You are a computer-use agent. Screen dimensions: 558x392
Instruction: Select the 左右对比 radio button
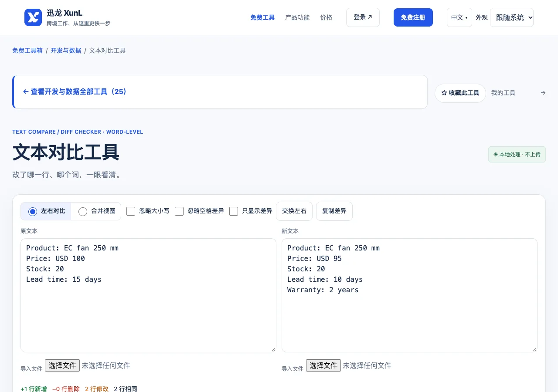click(x=33, y=212)
